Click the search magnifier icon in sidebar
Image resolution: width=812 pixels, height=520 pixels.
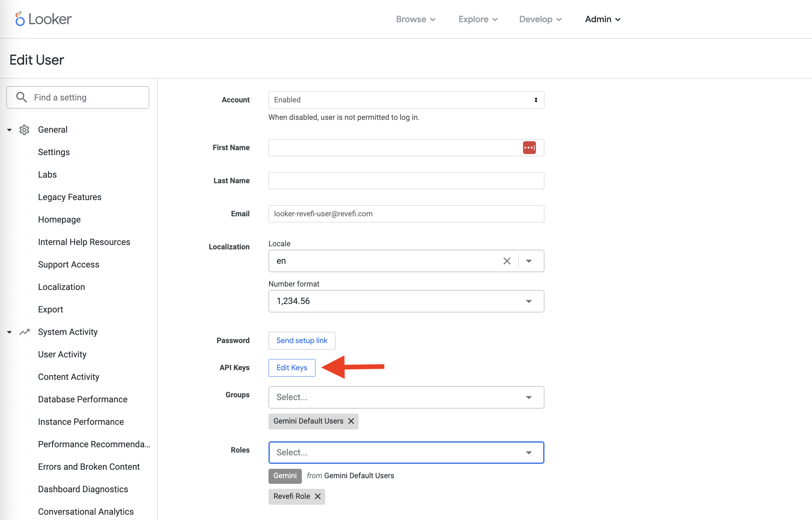point(22,97)
